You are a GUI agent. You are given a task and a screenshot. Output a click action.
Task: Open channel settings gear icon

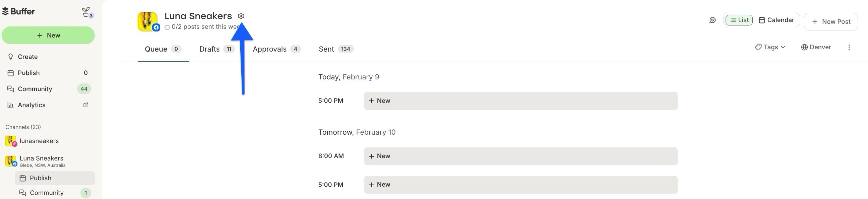pos(241,16)
